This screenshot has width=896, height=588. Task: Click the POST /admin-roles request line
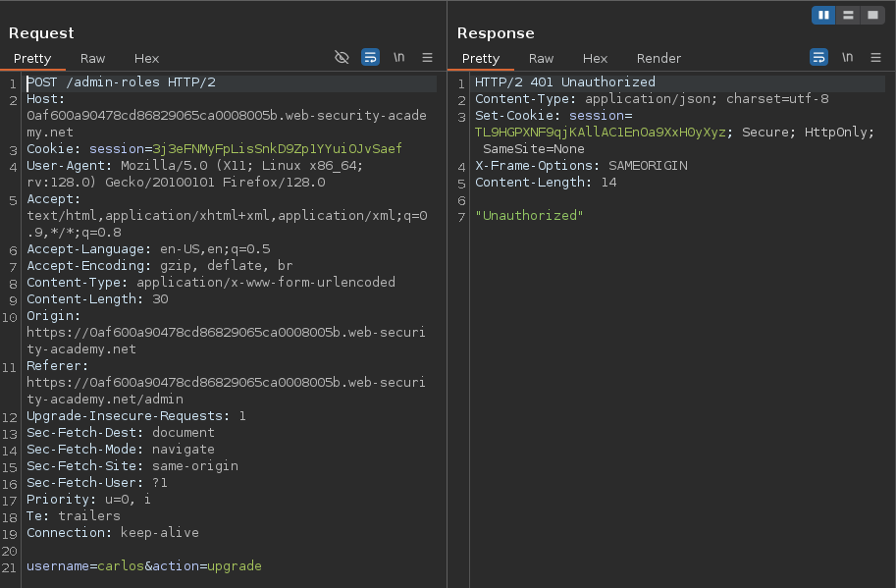(121, 82)
